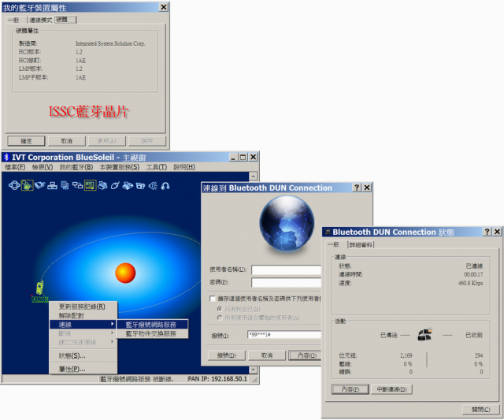Select the Headset service icon
The image size is (504, 420).
(165, 185)
